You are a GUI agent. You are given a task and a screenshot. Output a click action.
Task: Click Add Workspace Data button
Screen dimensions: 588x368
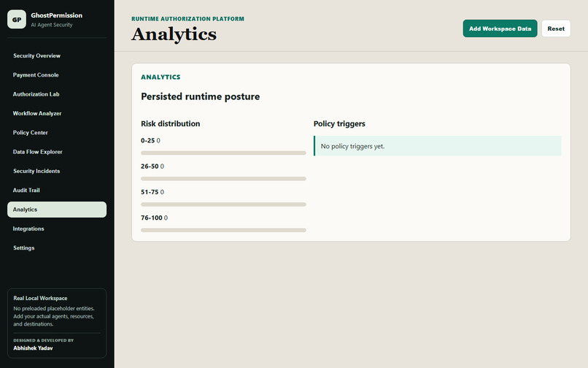point(500,28)
